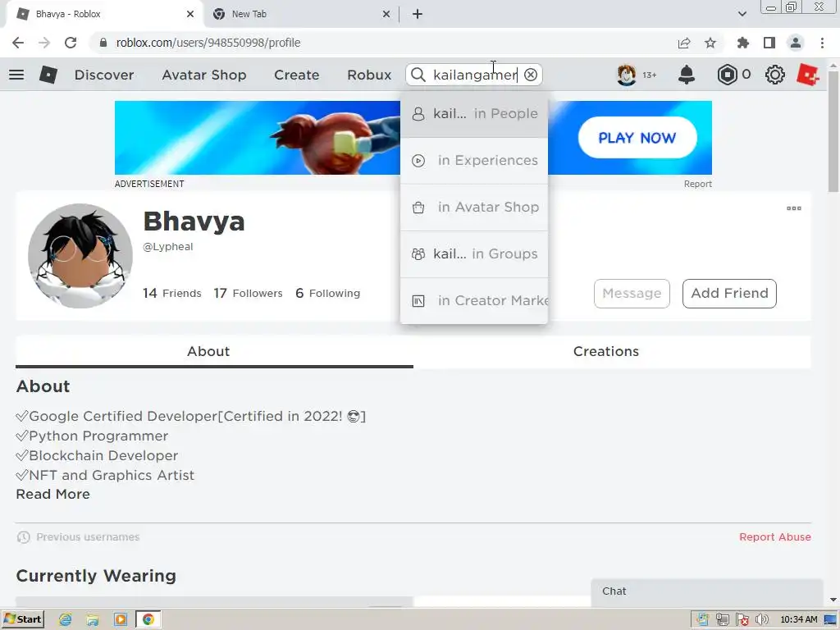
Task: Open the Windows Start menu
Action: tap(23, 619)
